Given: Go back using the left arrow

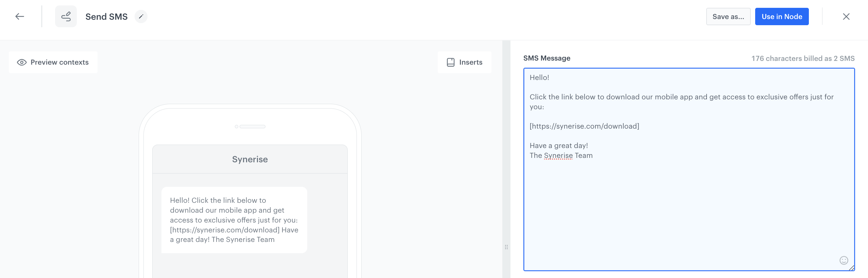Looking at the screenshot, I should tap(20, 16).
